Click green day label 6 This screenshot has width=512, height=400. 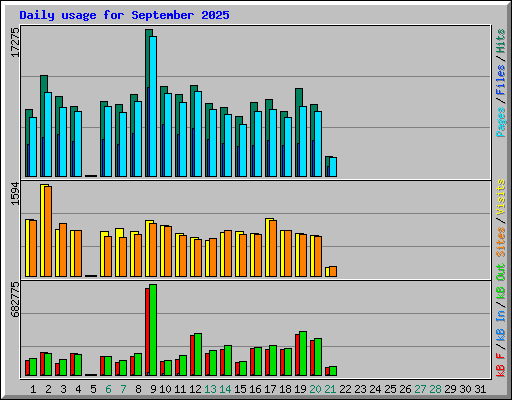click(108, 389)
